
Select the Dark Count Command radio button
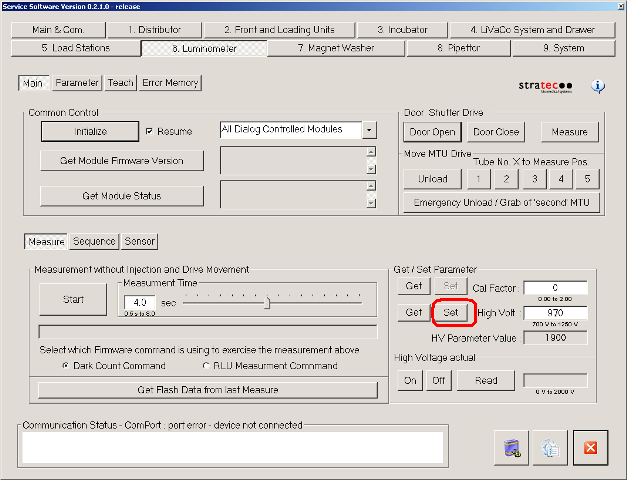(x=66, y=366)
